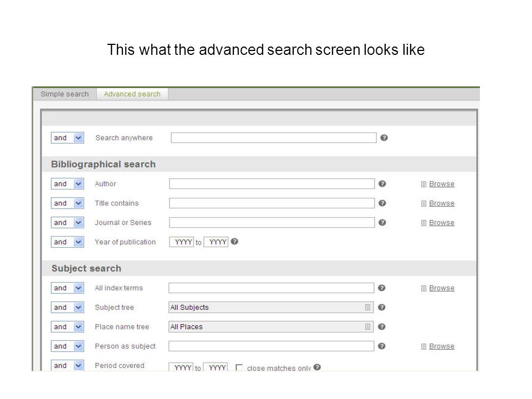Open tree icon inside All Places field
Image resolution: width=532 pixels, height=399 pixels.
point(367,327)
